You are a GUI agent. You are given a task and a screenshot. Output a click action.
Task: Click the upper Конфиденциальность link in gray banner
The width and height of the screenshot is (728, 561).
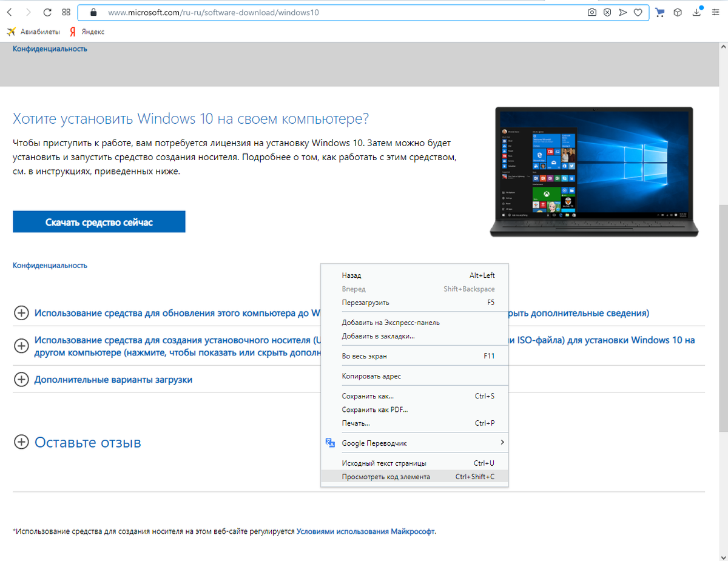coord(50,49)
